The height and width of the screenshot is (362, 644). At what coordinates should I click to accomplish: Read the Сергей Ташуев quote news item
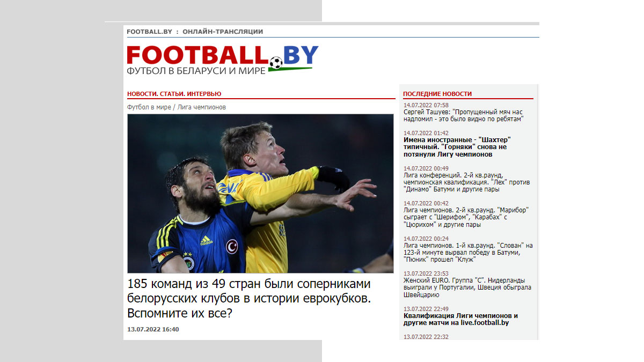[463, 115]
